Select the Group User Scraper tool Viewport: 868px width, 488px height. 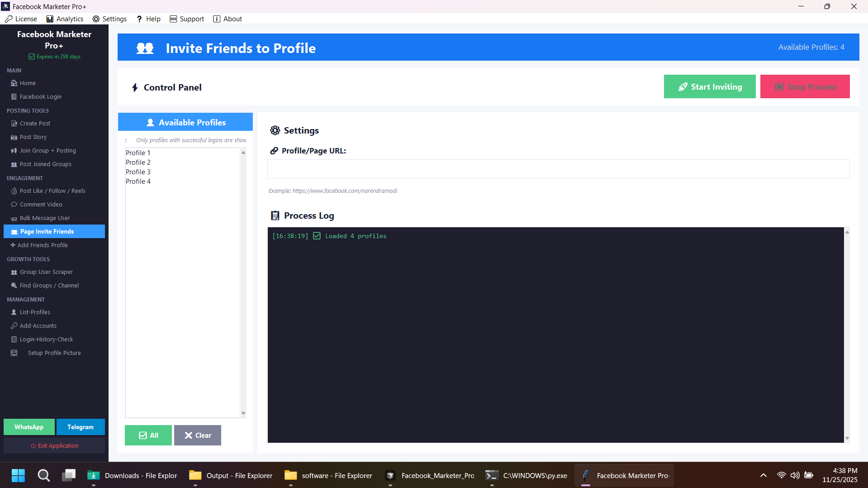pos(46,272)
